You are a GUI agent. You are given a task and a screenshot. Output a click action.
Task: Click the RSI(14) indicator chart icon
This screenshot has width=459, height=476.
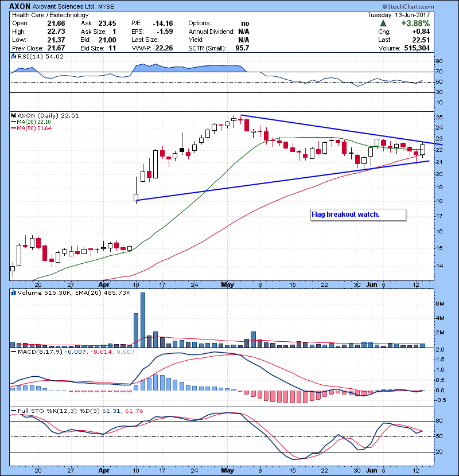pos(13,56)
